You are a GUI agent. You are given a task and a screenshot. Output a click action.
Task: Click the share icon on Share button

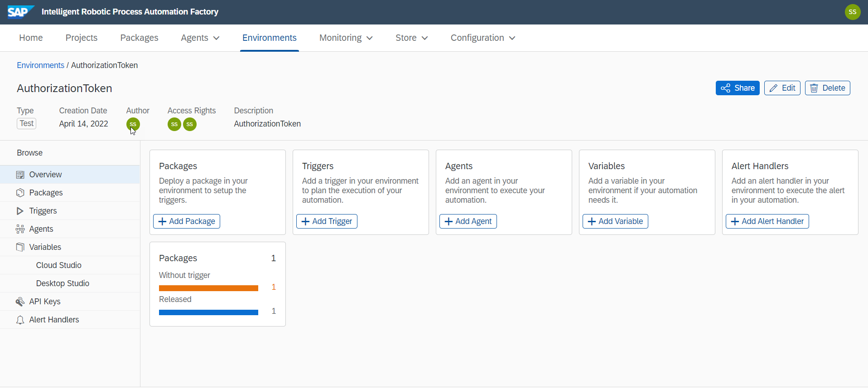coord(726,88)
